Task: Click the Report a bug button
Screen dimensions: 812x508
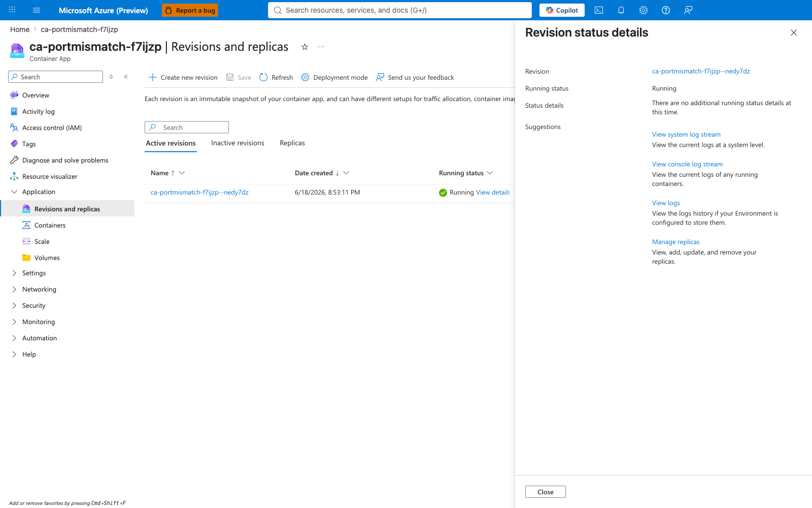Action: click(x=190, y=10)
